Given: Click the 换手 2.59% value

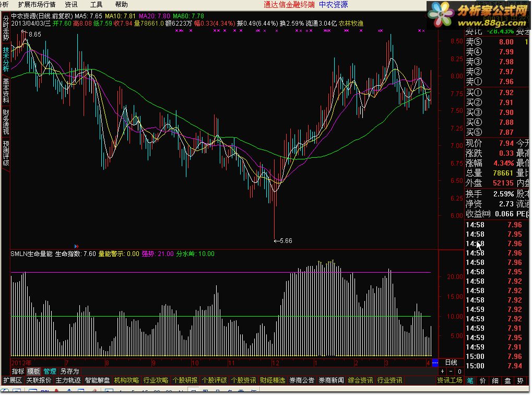Looking at the screenshot, I should tap(503, 194).
